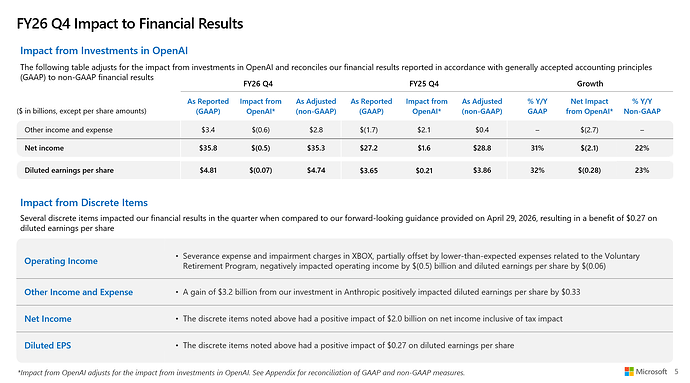690x383 pixels.
Task: Click the 'Net Impact from OpenAI' column header
Action: (589, 106)
